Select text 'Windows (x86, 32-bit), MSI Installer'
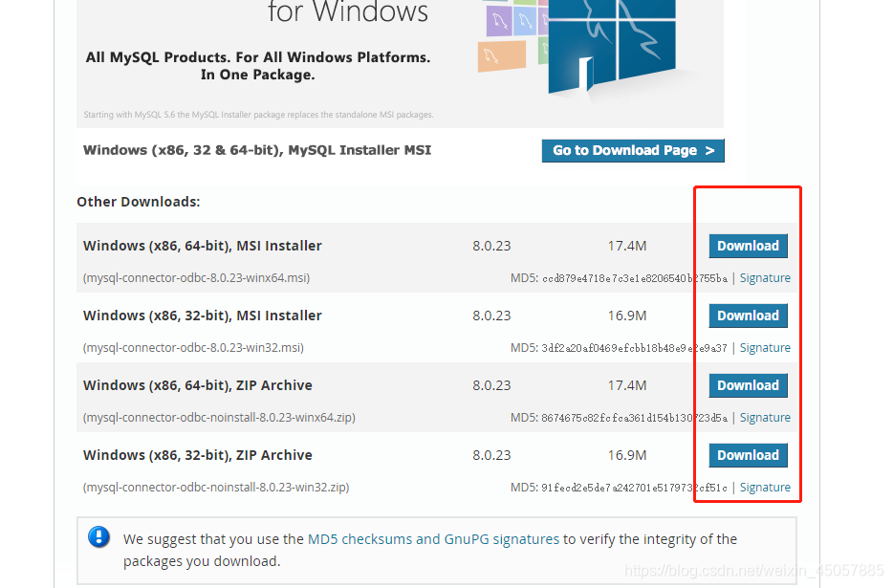This screenshot has height=588, width=893. coord(202,316)
